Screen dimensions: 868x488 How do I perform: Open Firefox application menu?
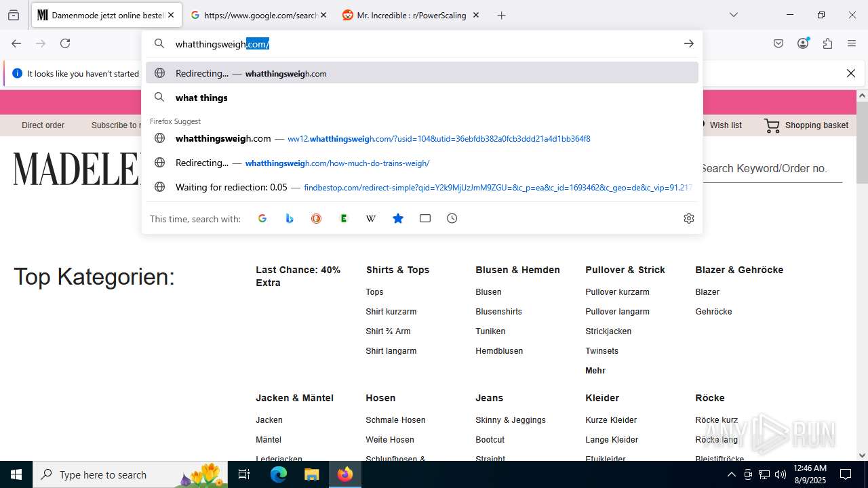point(852,43)
